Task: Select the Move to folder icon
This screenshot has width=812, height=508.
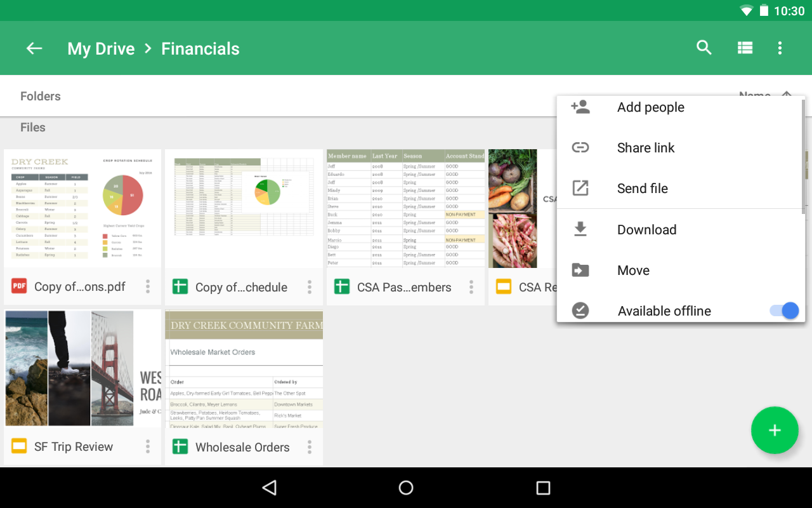Action: 580,269
